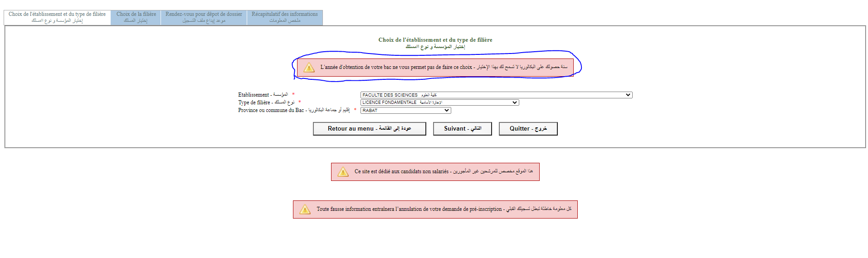Click the 'Toute fausse information' warning text
The height and width of the screenshot is (258, 868).
[444, 209]
